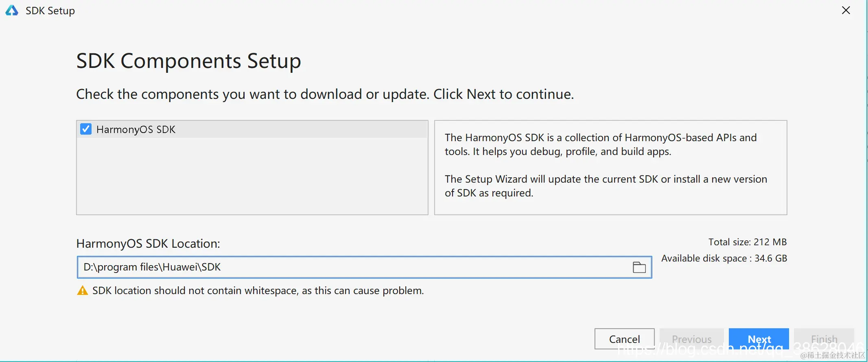Screen dimensions: 868x362
Task: Uncheck the HarmonyOS SDK checkbox
Action: pos(86,129)
